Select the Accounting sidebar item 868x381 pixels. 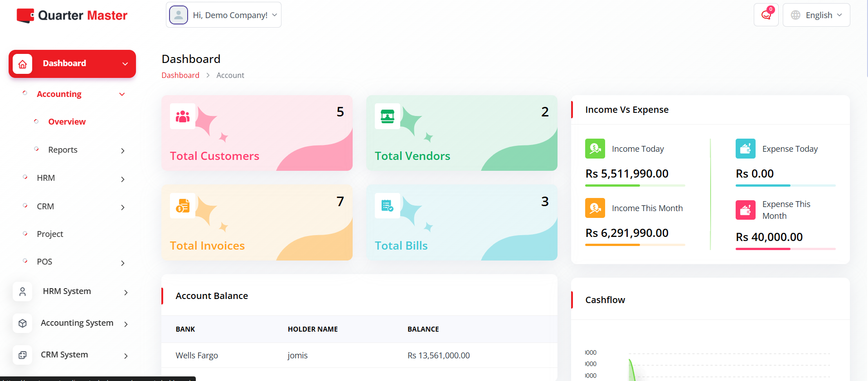59,94
